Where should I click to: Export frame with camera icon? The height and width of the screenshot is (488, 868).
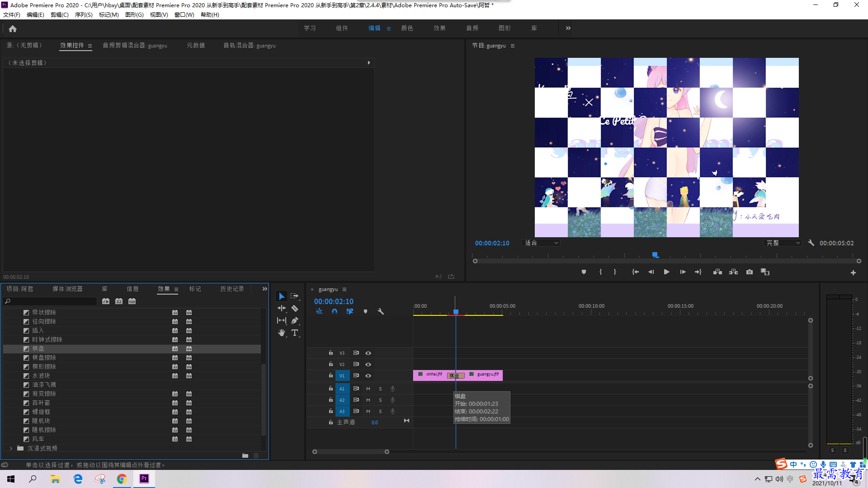[750, 272]
